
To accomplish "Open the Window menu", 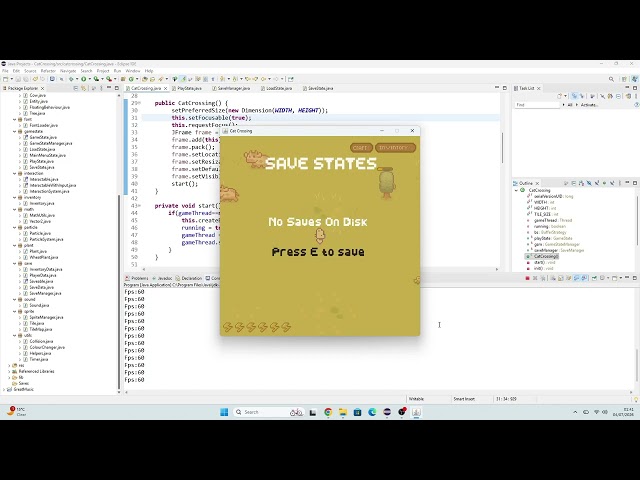I will point(133,71).
